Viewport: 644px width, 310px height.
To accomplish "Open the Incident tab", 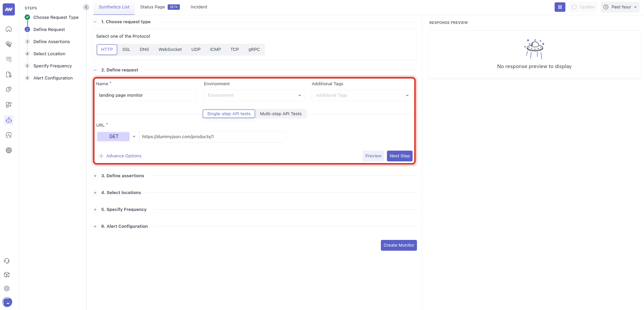I will (x=199, y=7).
